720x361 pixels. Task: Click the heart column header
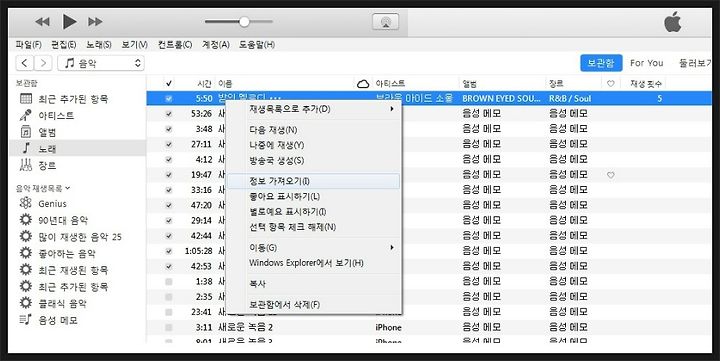[610, 84]
